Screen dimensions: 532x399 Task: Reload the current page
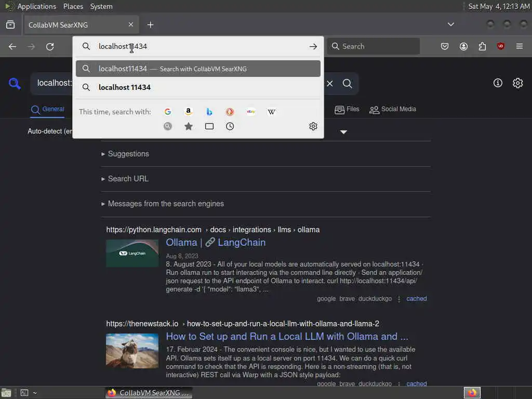pyautogui.click(x=50, y=46)
